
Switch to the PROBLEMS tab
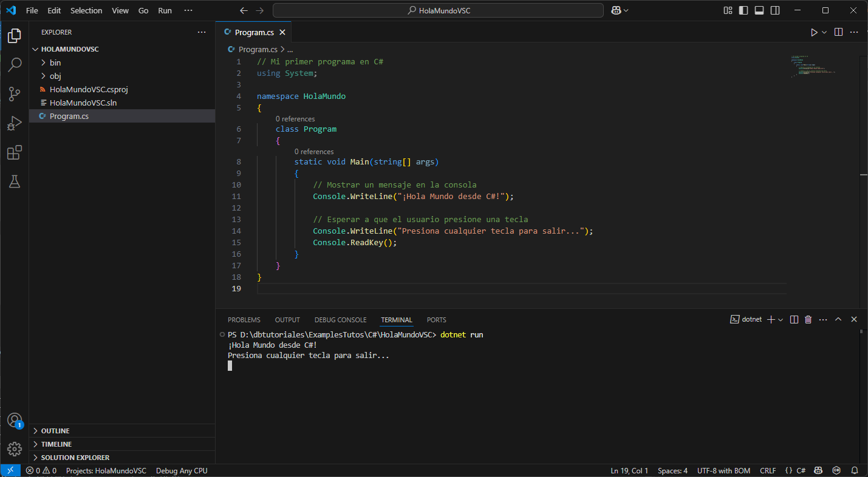(244, 320)
